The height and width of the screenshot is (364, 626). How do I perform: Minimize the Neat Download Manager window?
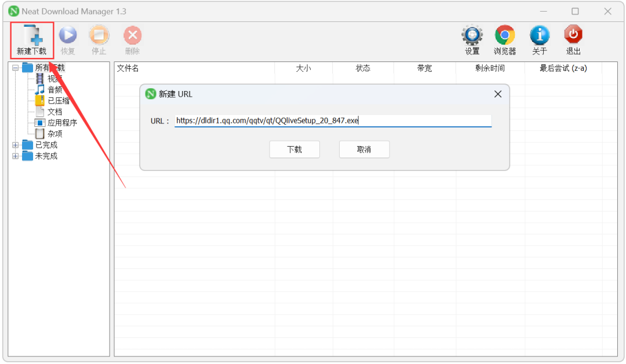[x=543, y=11]
